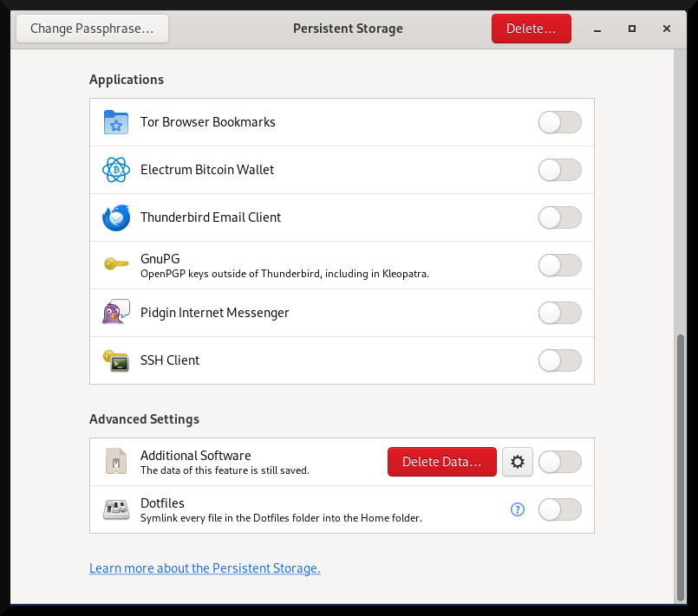Switch on SSH Client persistence
Screen dimensions: 698x616
click(x=559, y=360)
